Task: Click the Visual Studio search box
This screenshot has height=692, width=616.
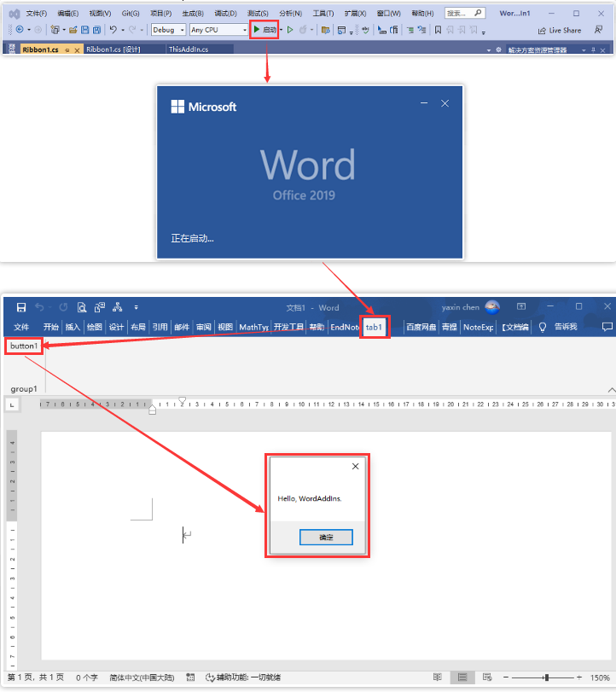Action: click(x=465, y=14)
